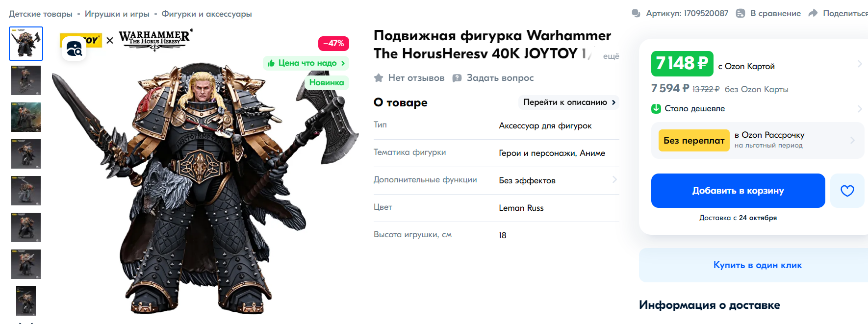The width and height of the screenshot is (868, 324).
Task: Click the article number copy icon
Action: click(x=636, y=13)
